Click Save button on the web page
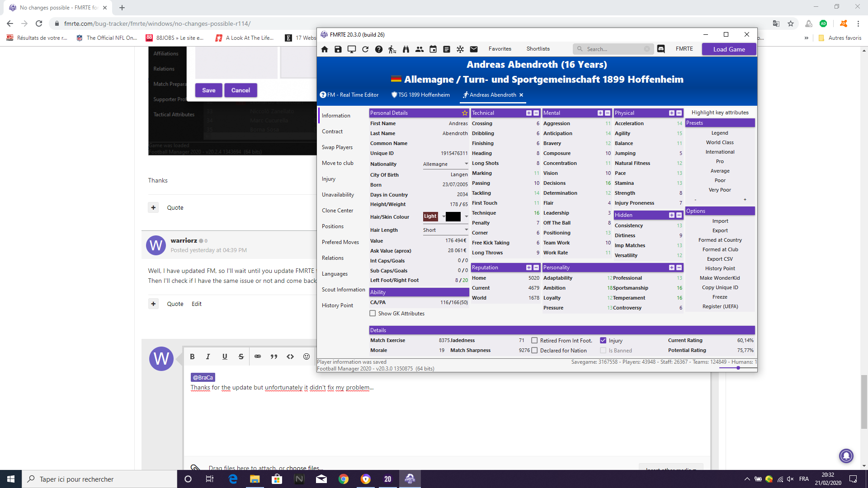Viewport: 868px width, 488px height. 209,90
